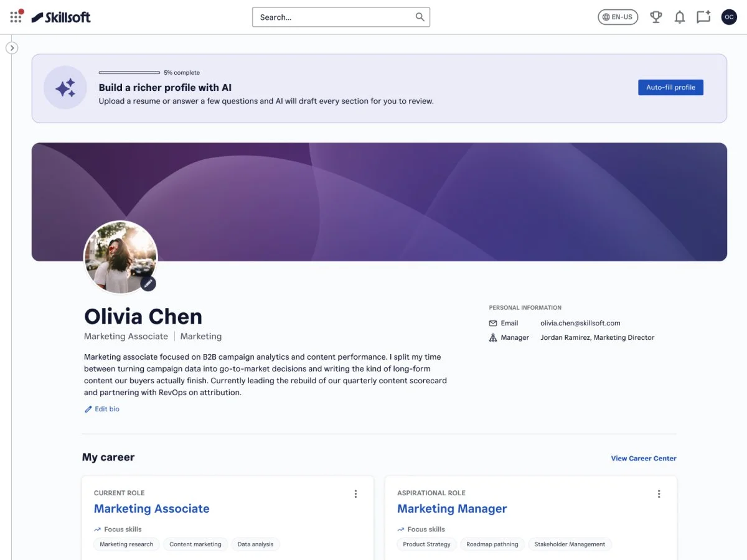The height and width of the screenshot is (560, 747).
Task: Click the trend icon in Marketing Manager card
Action: 400,530
